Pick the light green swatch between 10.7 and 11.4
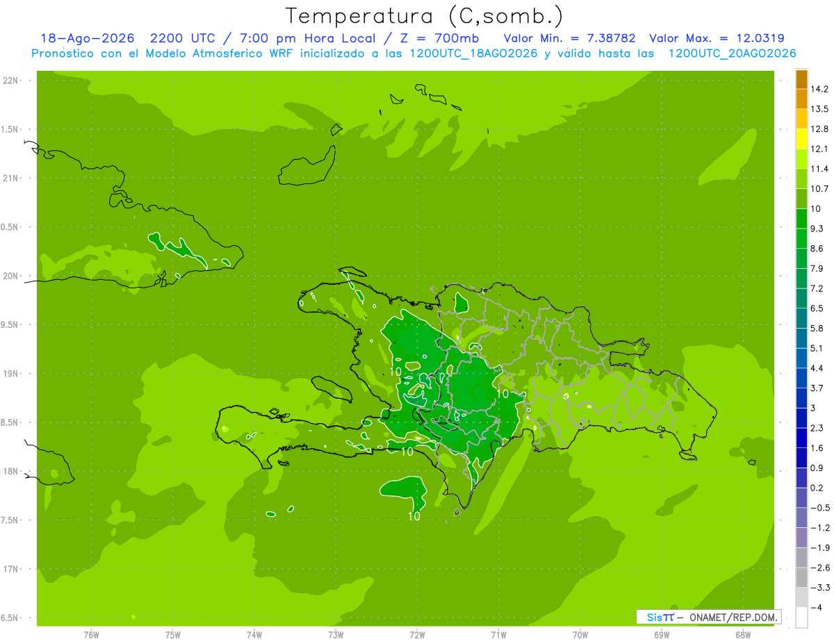The width and height of the screenshot is (834, 644). coord(801,179)
